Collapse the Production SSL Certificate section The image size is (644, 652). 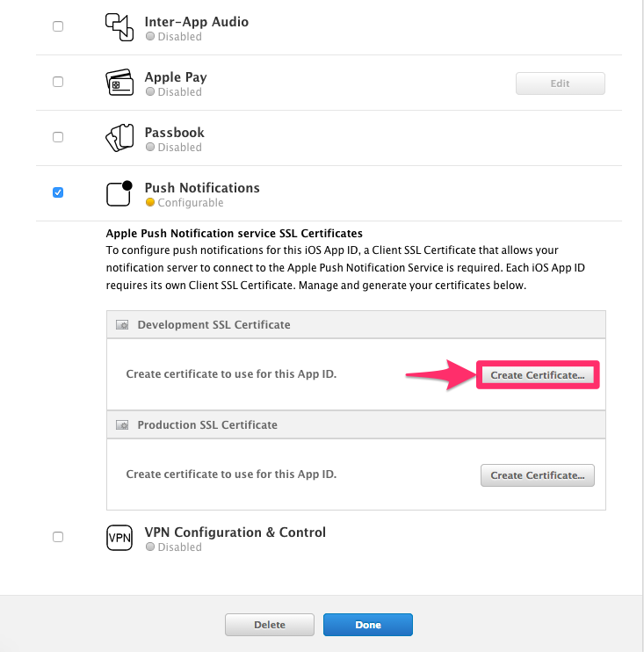pos(207,425)
